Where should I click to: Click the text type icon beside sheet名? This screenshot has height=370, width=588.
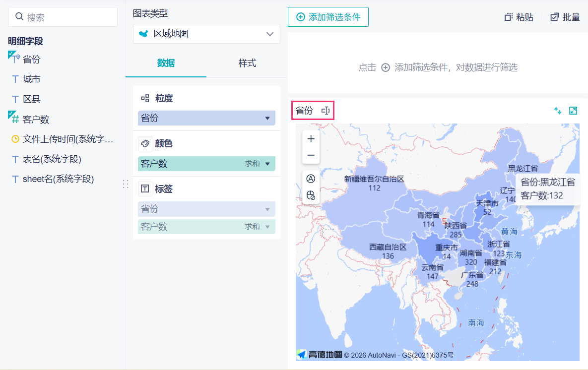point(15,179)
